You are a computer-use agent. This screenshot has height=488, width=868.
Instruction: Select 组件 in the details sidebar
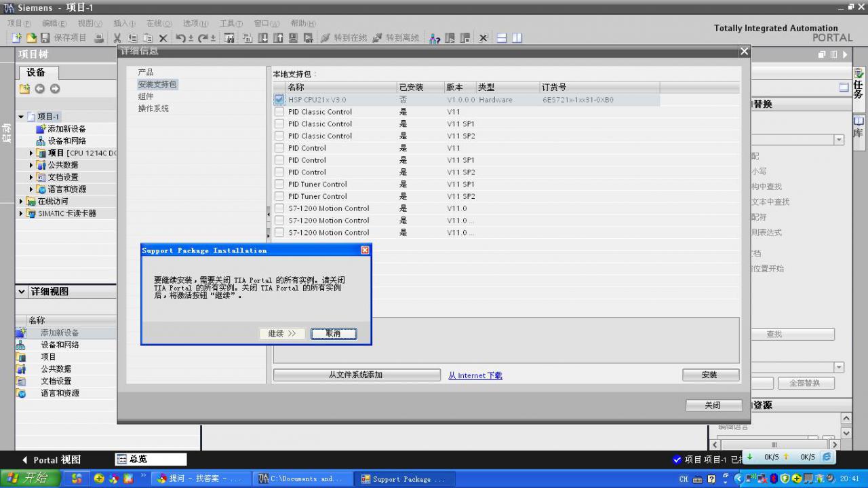[x=145, y=96]
